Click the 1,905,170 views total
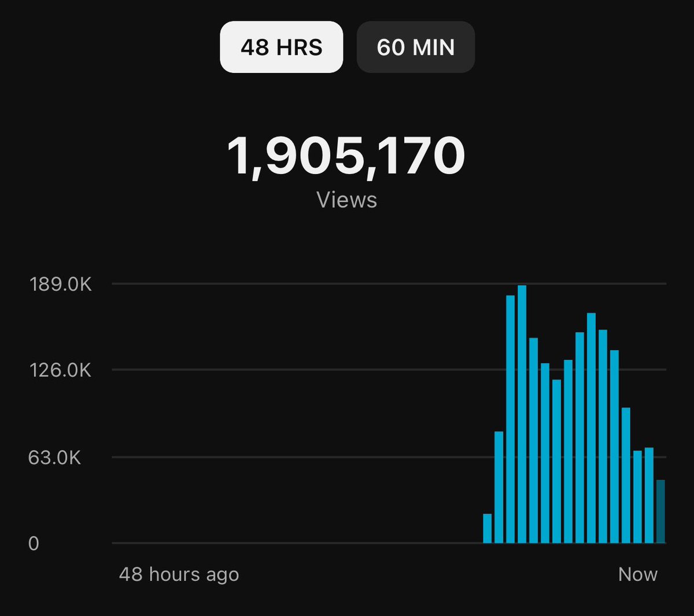694x616 pixels. point(346,156)
